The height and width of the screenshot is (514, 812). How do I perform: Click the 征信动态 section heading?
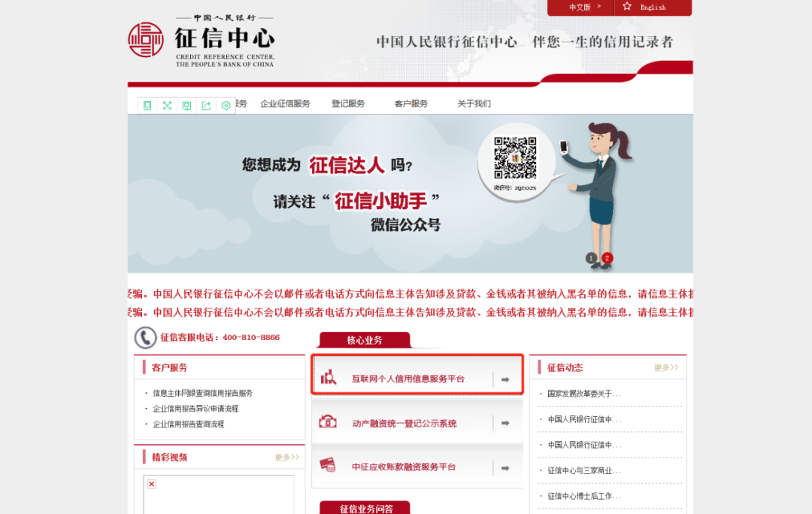(x=565, y=367)
